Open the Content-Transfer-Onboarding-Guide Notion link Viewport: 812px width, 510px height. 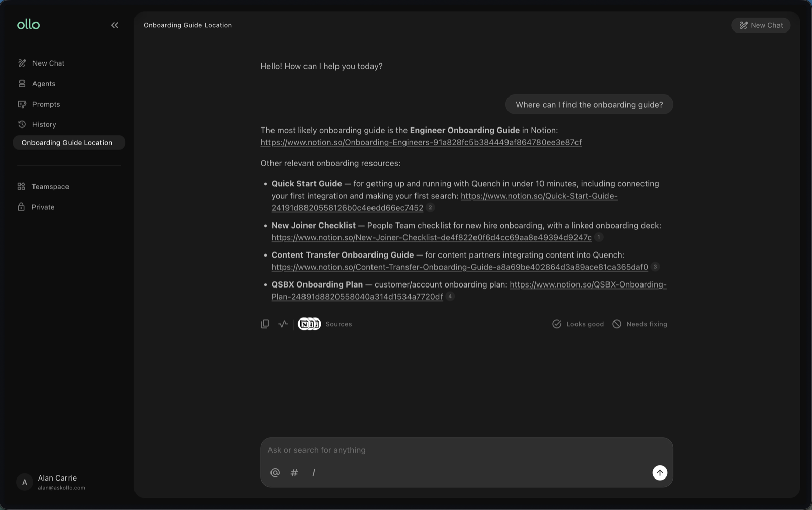click(x=459, y=267)
